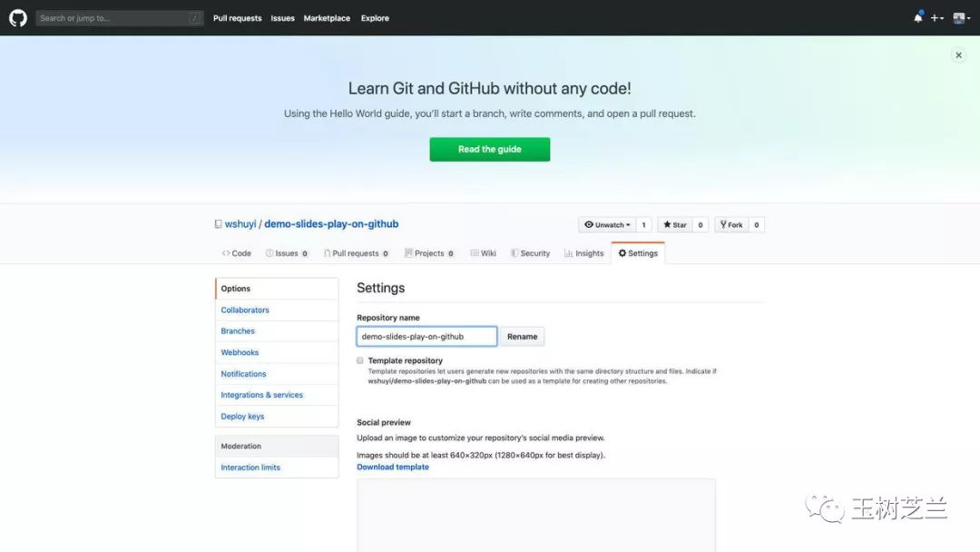Click the wshuyi owner link
Viewport: 980px width, 552px height.
click(x=240, y=224)
